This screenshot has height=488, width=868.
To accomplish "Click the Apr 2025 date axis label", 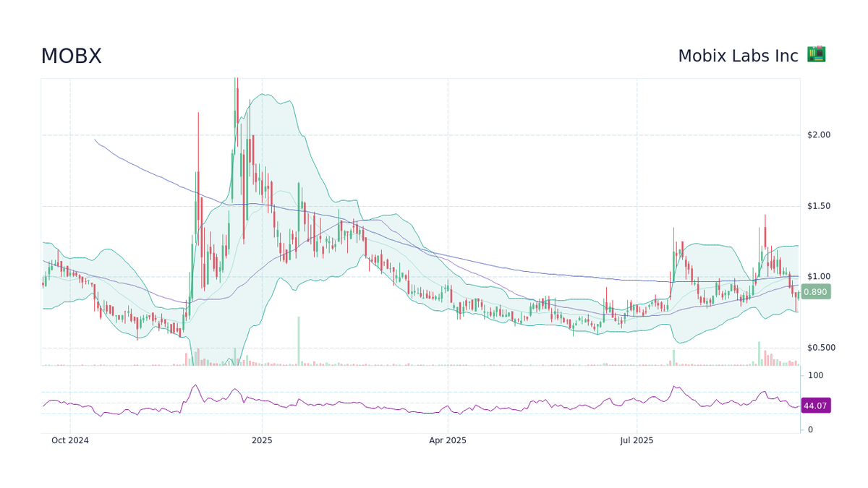I will coord(448,440).
